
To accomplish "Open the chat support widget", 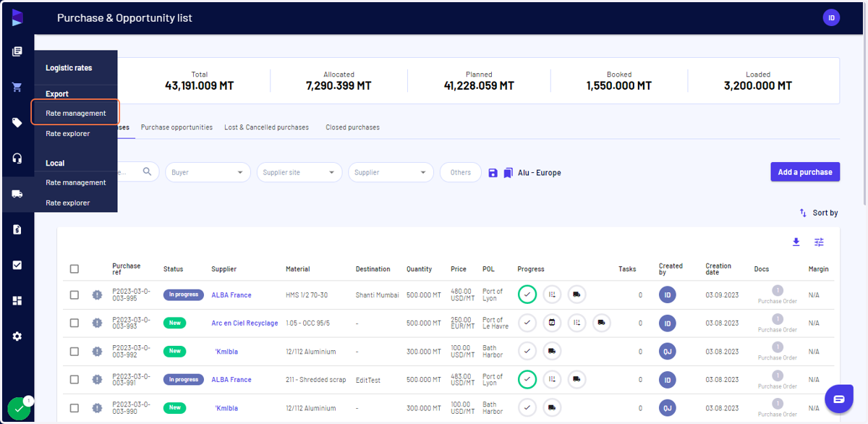I will click(838, 399).
